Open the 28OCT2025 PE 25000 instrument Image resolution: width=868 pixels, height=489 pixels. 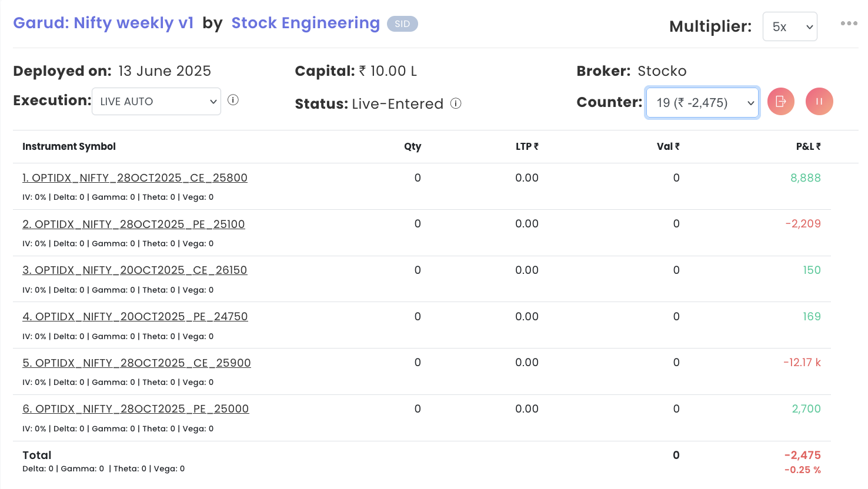pos(135,408)
